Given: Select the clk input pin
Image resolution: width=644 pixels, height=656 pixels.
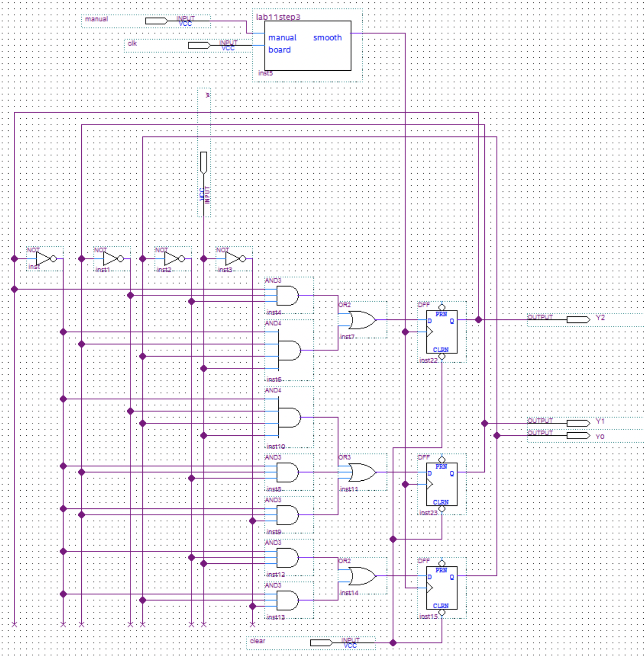Looking at the screenshot, I should click(x=199, y=45).
